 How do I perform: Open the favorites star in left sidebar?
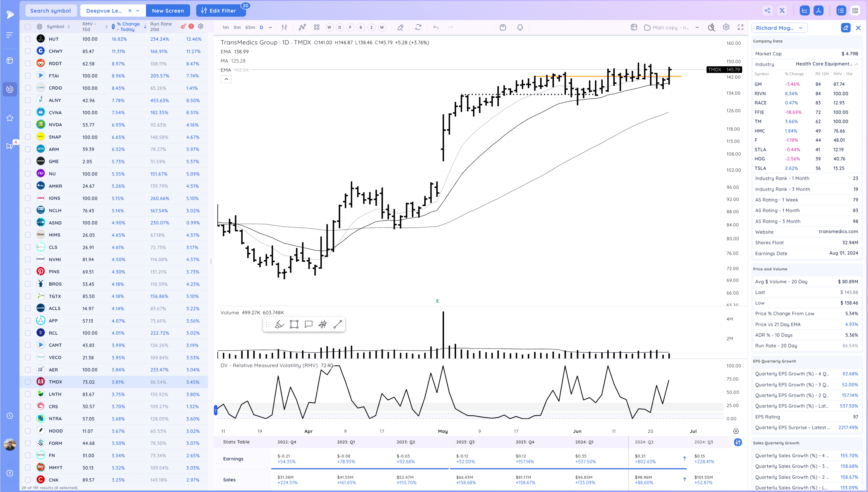pos(10,118)
